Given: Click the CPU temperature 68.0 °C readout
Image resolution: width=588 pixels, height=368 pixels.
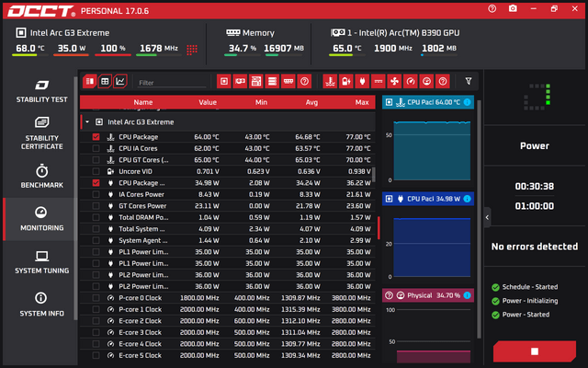Looking at the screenshot, I should coord(30,48).
